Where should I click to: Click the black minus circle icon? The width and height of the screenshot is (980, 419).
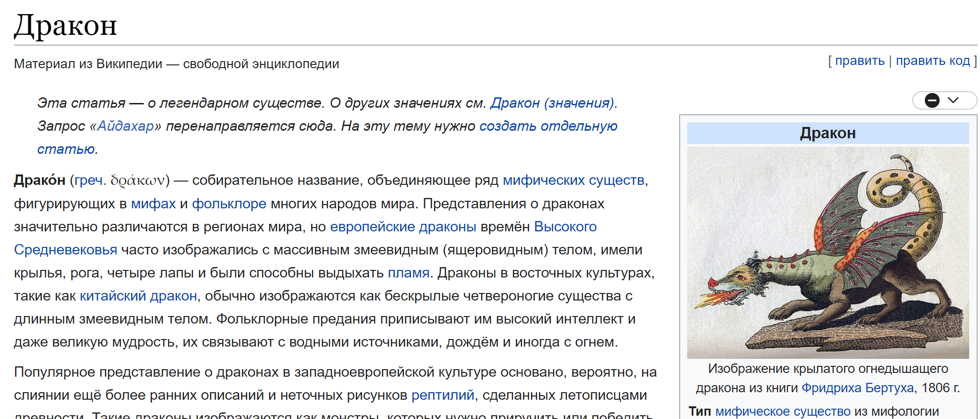point(932,100)
